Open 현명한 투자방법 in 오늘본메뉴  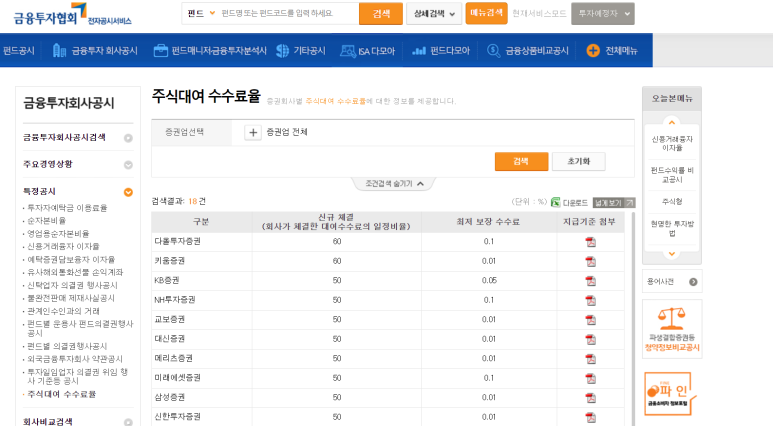pyautogui.click(x=672, y=228)
